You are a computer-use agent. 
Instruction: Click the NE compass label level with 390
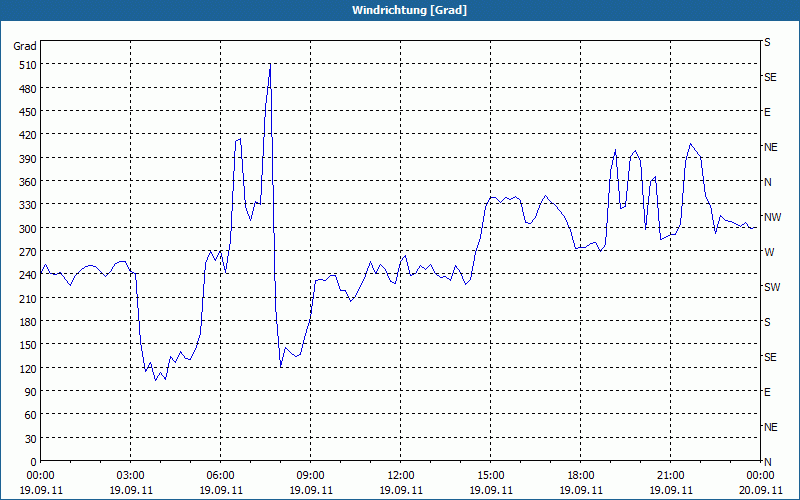click(770, 147)
